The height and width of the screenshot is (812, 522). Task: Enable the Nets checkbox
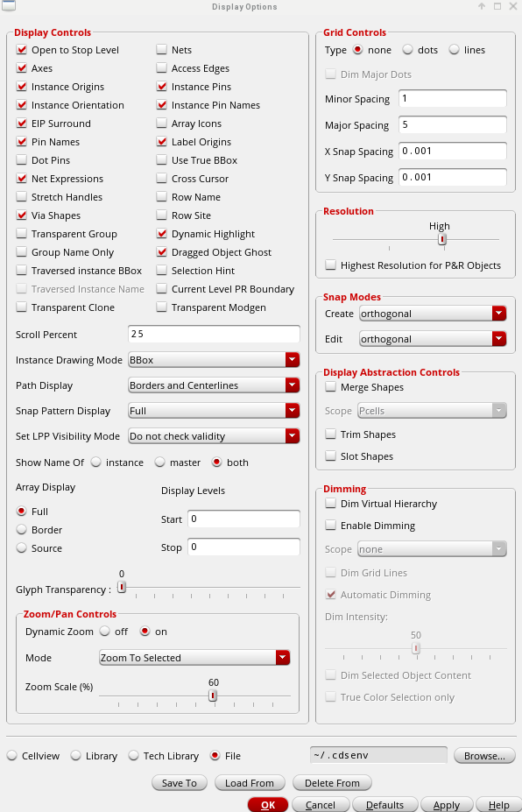coord(161,50)
